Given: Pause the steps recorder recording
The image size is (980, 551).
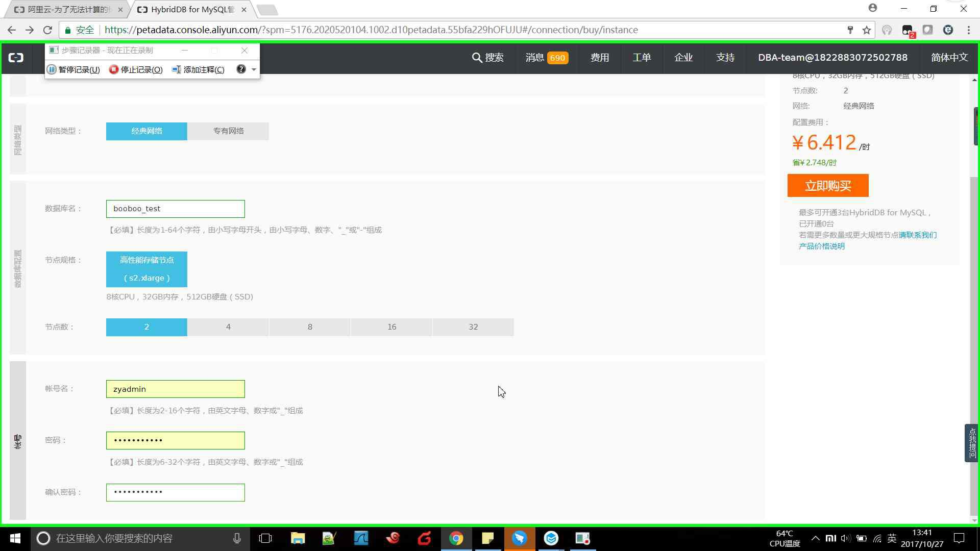Looking at the screenshot, I should pyautogui.click(x=73, y=69).
